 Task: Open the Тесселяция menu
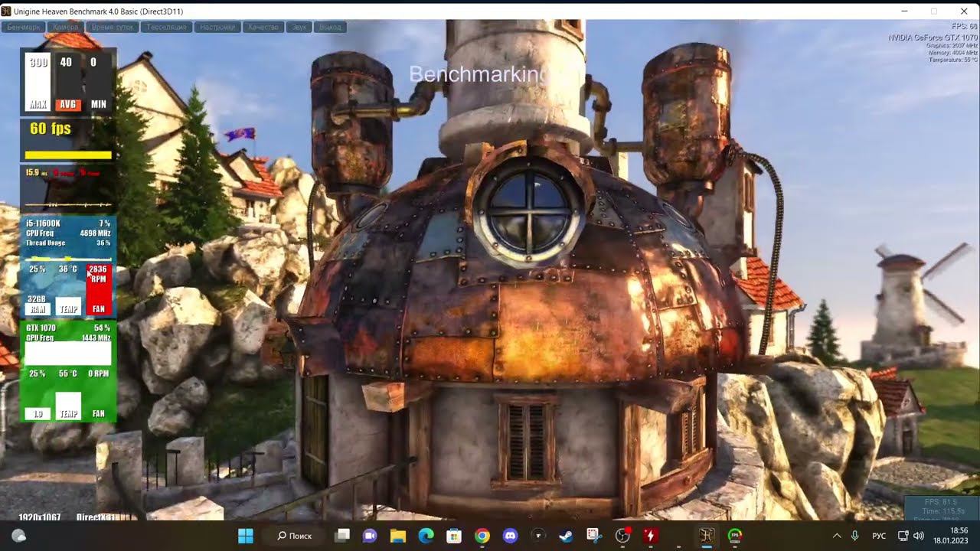coord(166,27)
